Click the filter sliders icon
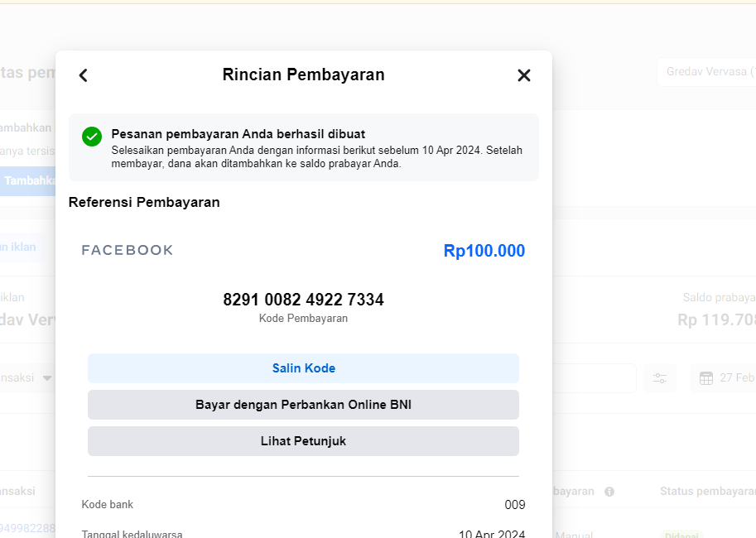This screenshot has height=538, width=756. (660, 378)
